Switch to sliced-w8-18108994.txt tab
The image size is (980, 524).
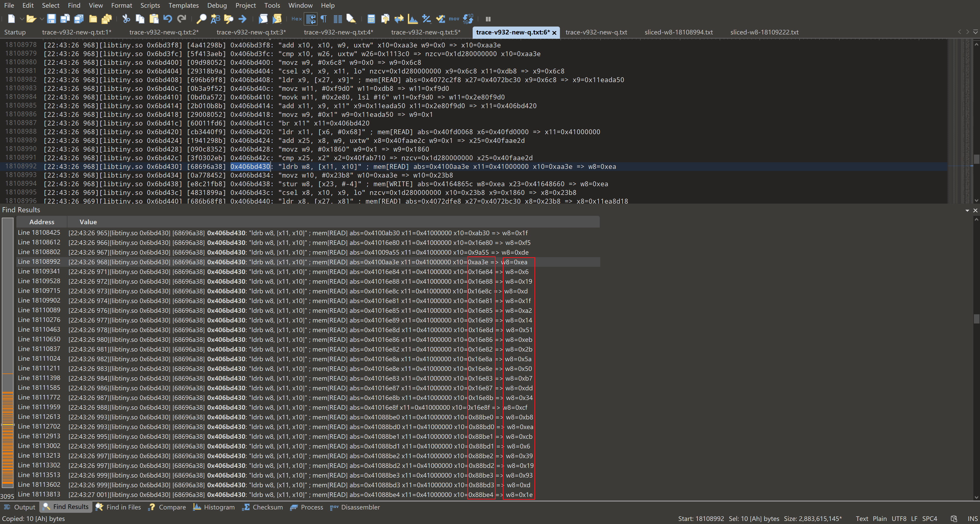tap(678, 32)
